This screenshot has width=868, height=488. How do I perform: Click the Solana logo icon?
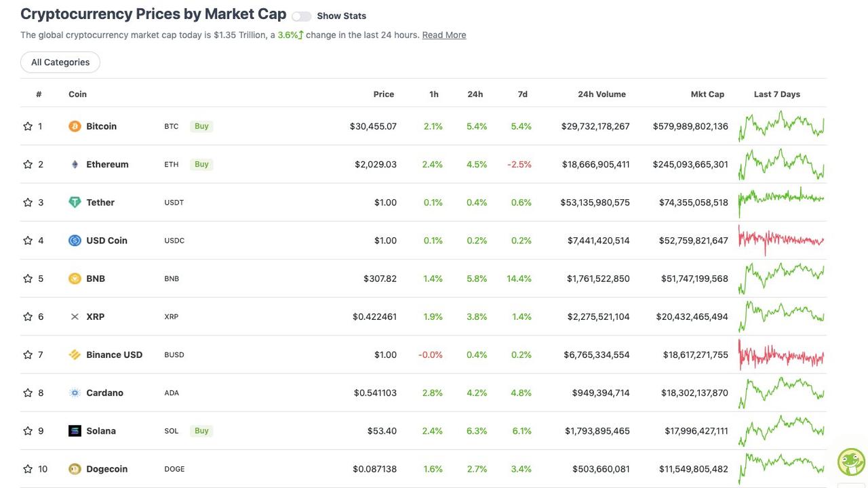coord(75,430)
